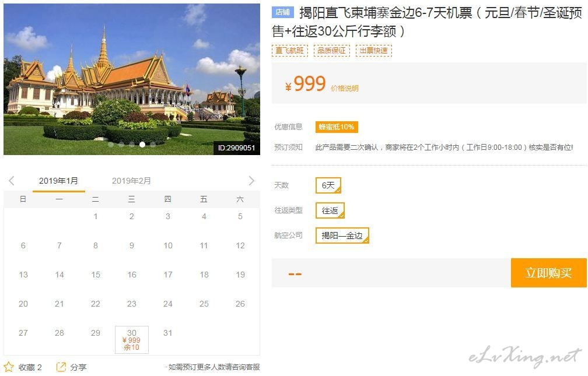This screenshot has height=376, width=588.
Task: Select January 30 with ¥999 price
Action: (132, 340)
